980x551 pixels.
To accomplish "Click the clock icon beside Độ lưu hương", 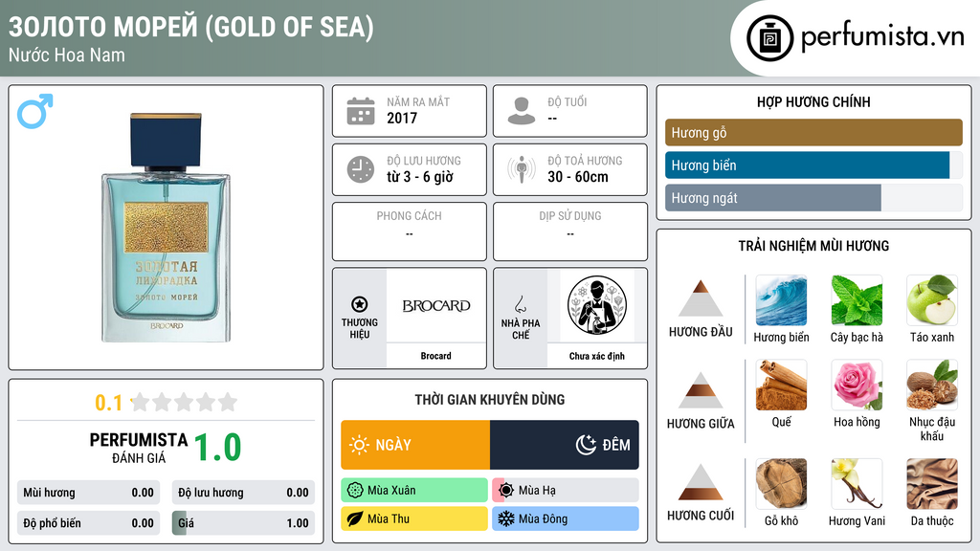I will 361,169.
